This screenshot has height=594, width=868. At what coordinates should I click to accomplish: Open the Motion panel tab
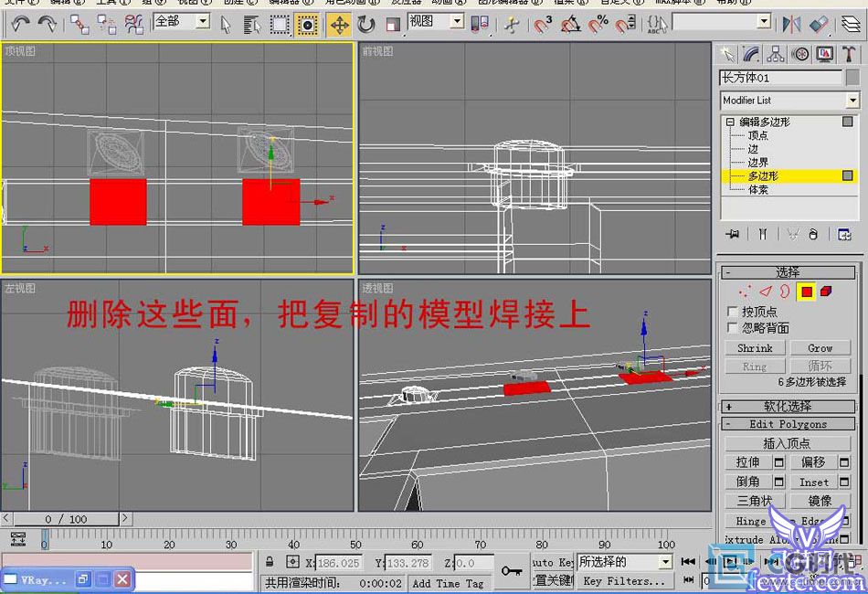tap(799, 54)
